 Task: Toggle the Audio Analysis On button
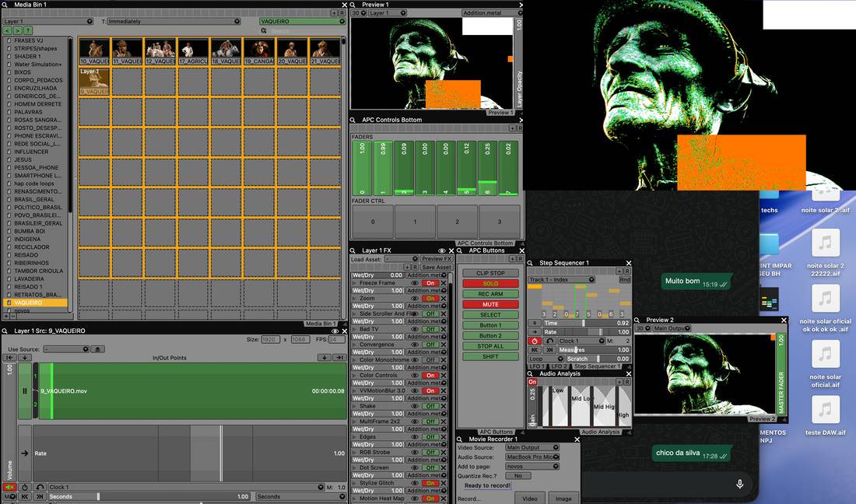pyautogui.click(x=532, y=382)
